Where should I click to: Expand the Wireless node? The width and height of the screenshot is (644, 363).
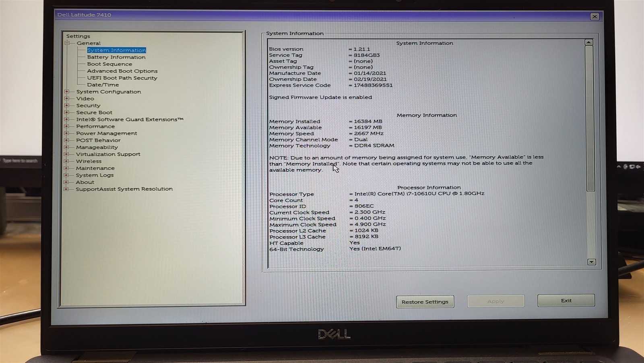67,161
